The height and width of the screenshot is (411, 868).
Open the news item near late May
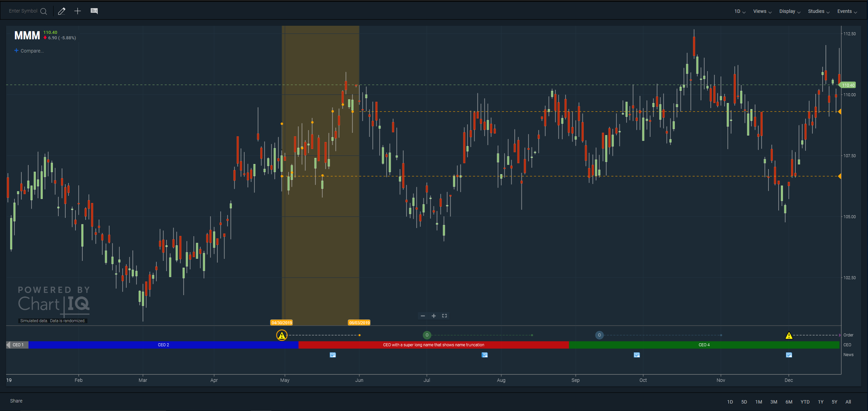[x=333, y=355]
